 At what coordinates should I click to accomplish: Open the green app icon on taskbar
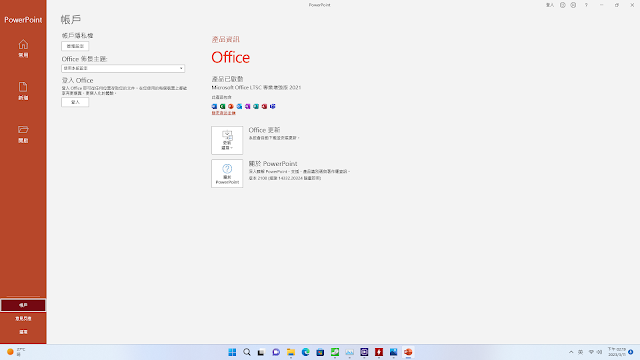(x=335, y=352)
